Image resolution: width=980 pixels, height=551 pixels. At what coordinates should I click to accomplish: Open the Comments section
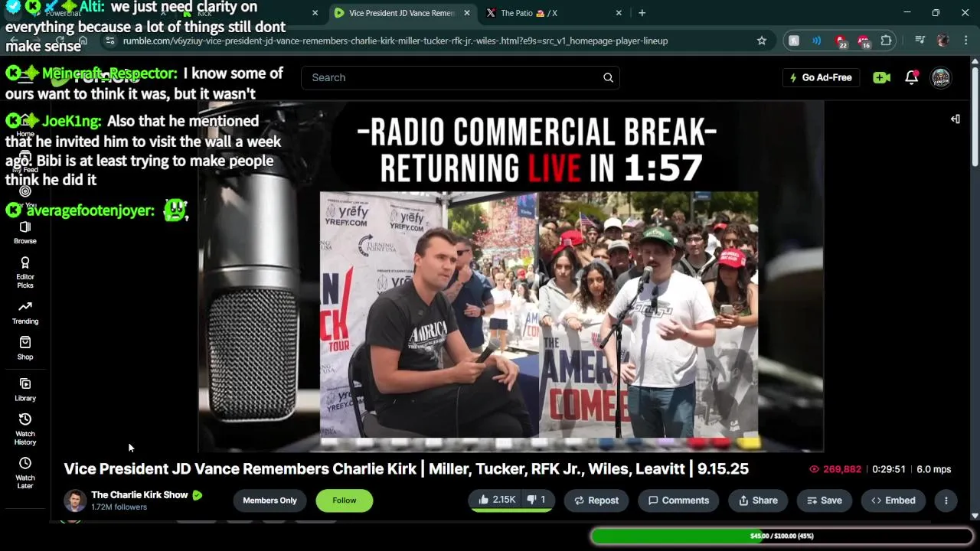pyautogui.click(x=678, y=500)
